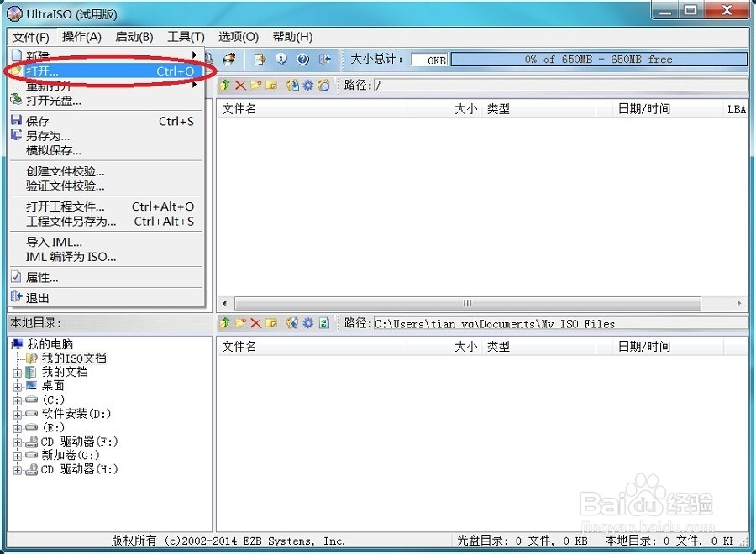
Task: Choose 导入 IML... menu entry
Action: 106,242
